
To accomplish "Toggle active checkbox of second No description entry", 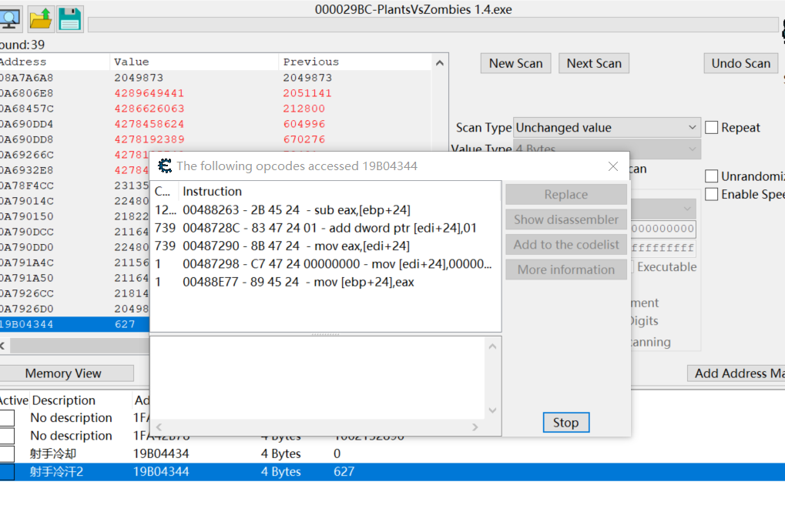I will [x=7, y=436].
